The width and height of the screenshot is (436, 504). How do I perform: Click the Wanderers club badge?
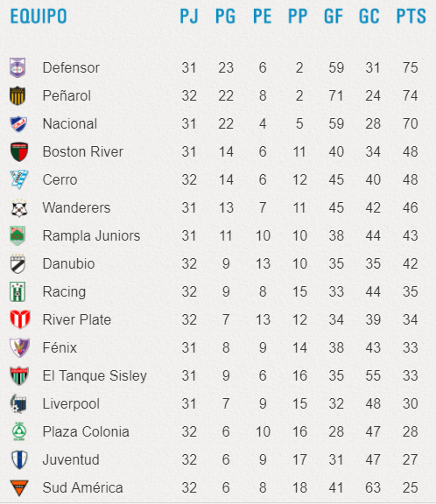pyautogui.click(x=19, y=207)
